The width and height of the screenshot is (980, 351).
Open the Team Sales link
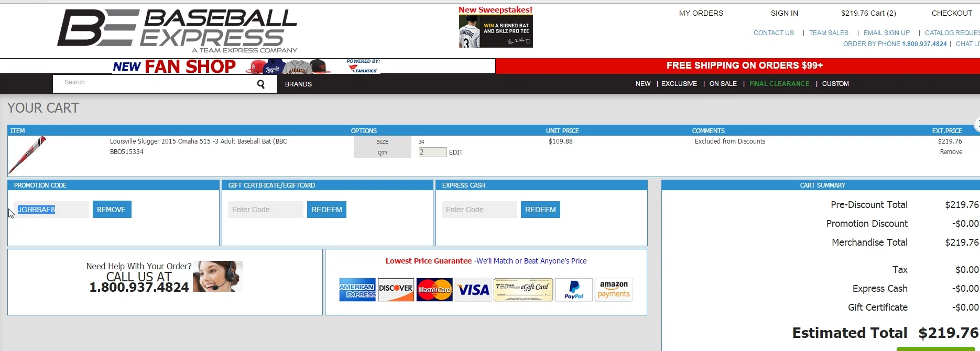[x=829, y=33]
